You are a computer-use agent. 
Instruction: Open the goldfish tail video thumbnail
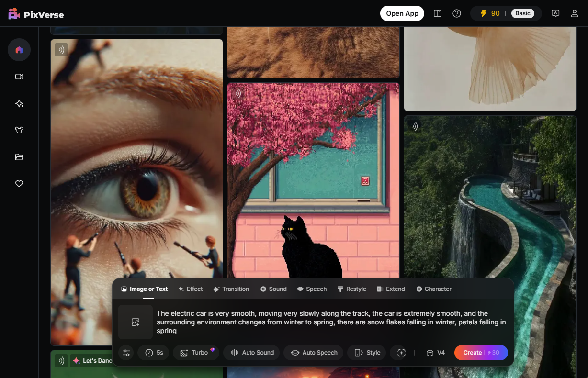(490, 68)
